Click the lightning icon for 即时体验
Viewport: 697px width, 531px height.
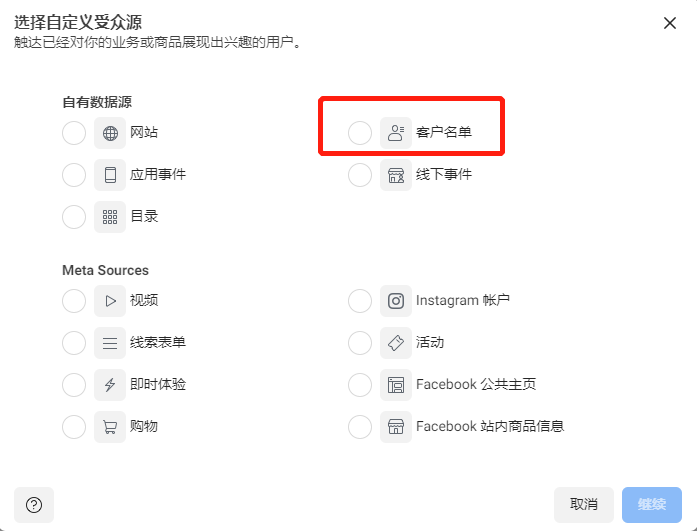click(x=110, y=385)
